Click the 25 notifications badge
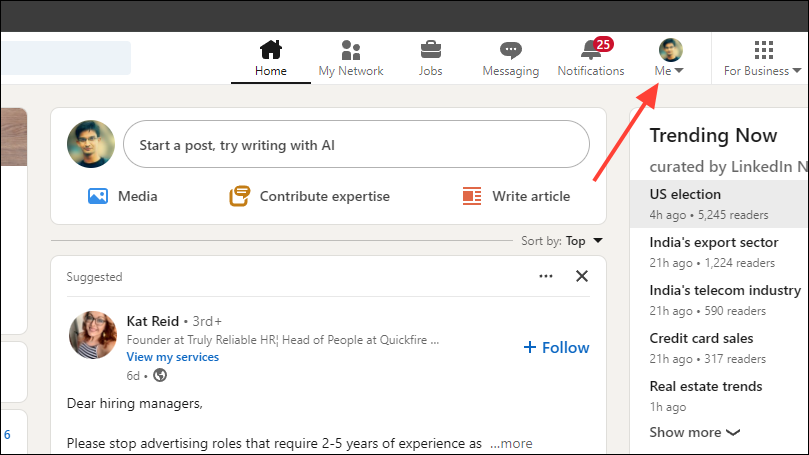 pos(603,44)
